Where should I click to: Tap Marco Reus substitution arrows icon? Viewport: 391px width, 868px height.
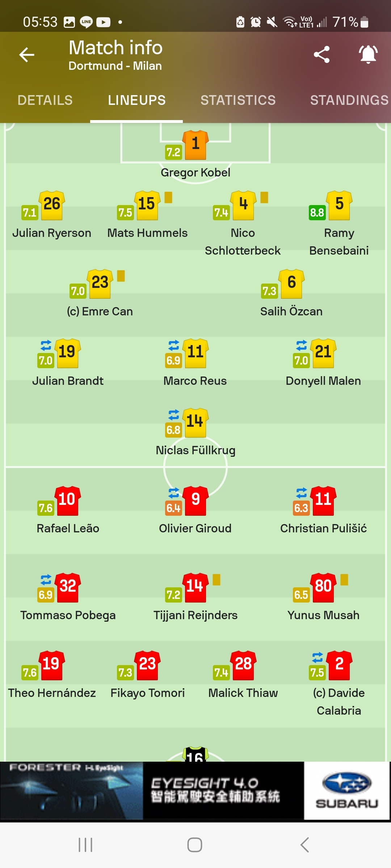coord(174,346)
